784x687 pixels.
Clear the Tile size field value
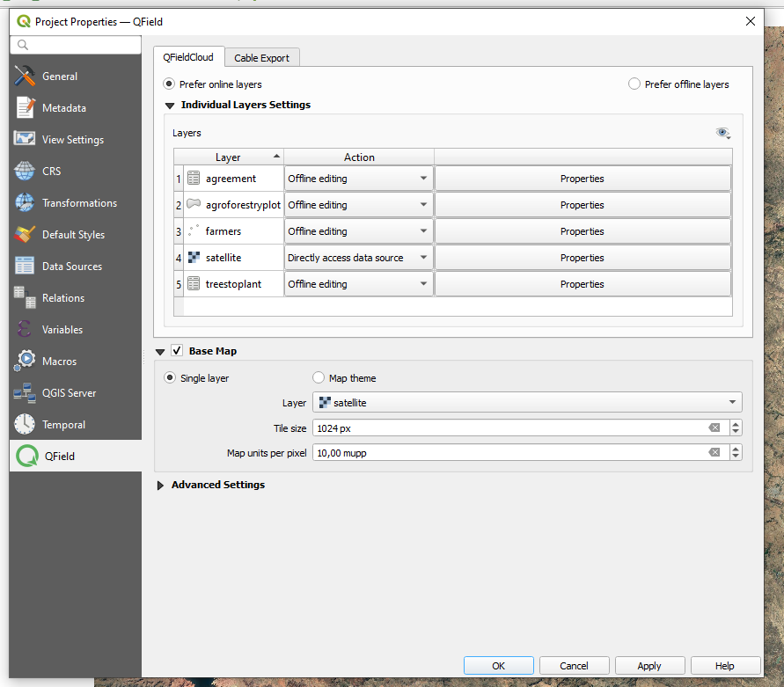(x=714, y=428)
